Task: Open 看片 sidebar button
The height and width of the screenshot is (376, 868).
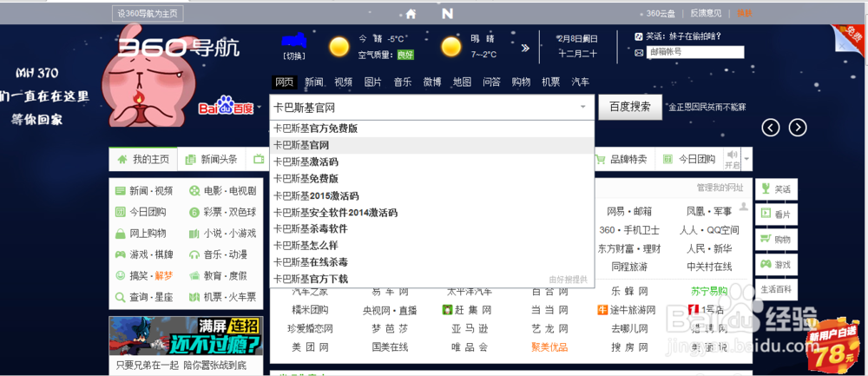Action: (x=776, y=214)
